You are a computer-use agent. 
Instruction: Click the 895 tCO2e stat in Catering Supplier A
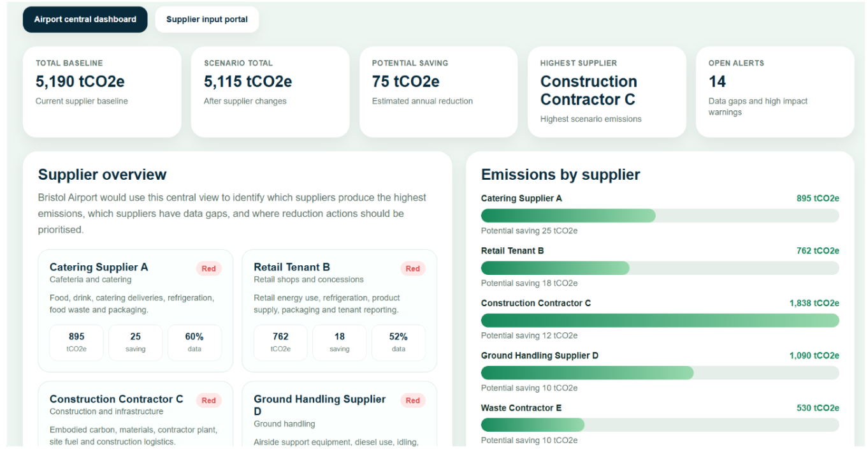(x=76, y=342)
